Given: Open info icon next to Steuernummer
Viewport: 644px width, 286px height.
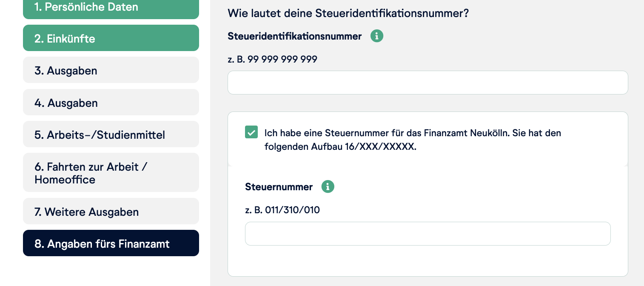Looking at the screenshot, I should click(x=328, y=186).
